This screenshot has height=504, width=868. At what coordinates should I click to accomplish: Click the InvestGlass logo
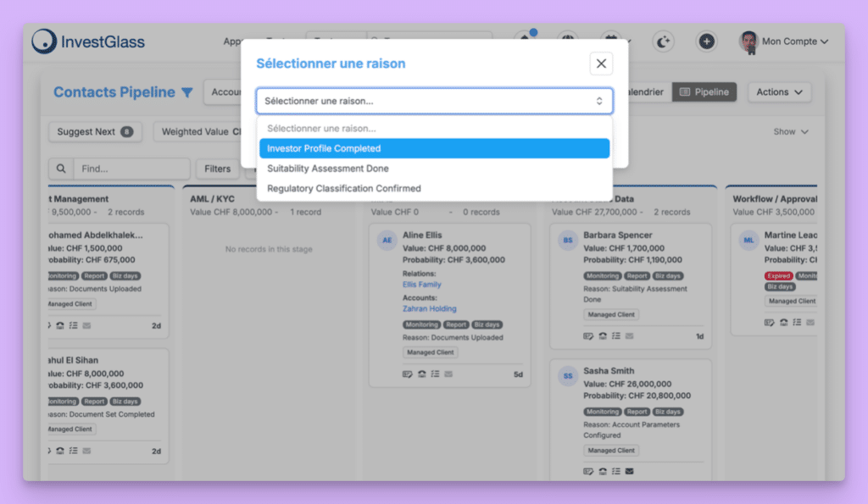coord(88,42)
